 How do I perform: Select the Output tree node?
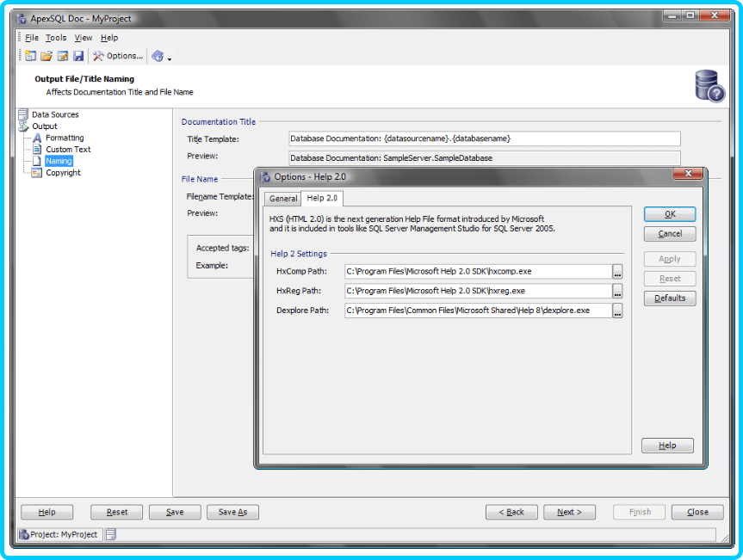point(45,126)
